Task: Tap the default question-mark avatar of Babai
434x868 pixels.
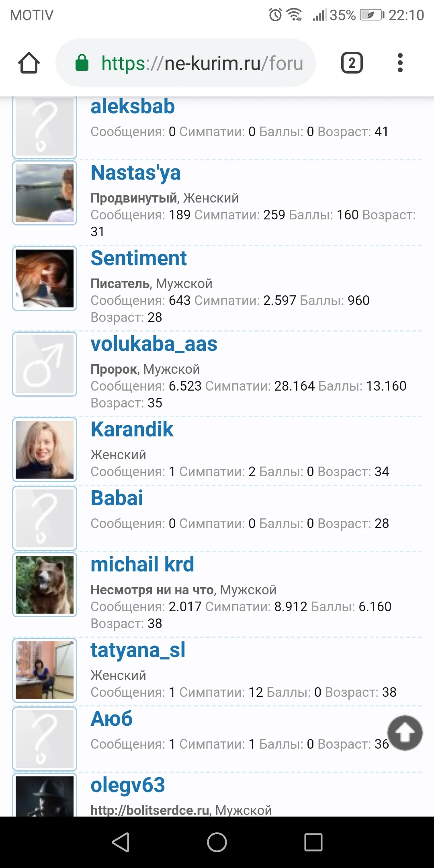Action: tap(45, 518)
